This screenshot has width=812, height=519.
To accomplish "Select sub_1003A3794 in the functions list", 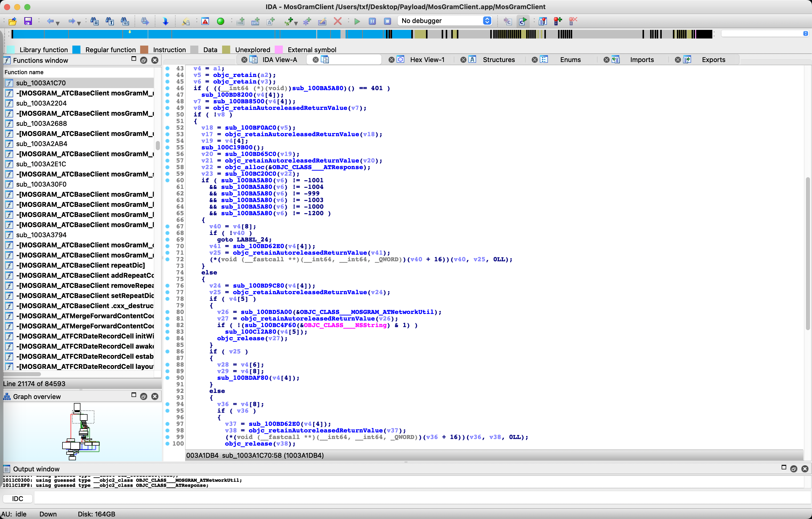I will point(79,234).
